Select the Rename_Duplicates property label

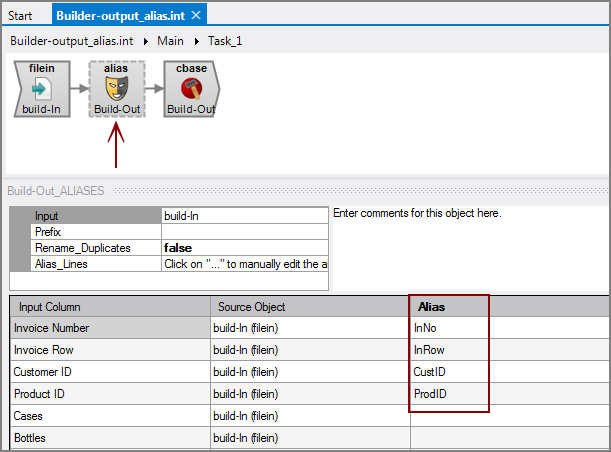(96, 247)
